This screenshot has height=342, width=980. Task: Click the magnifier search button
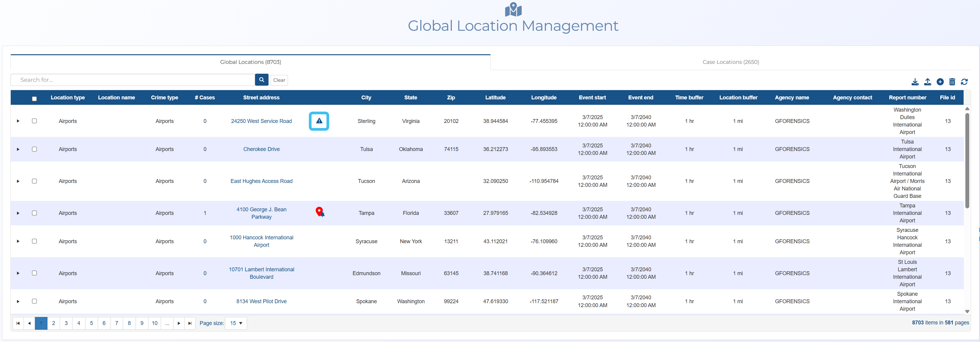click(x=261, y=80)
